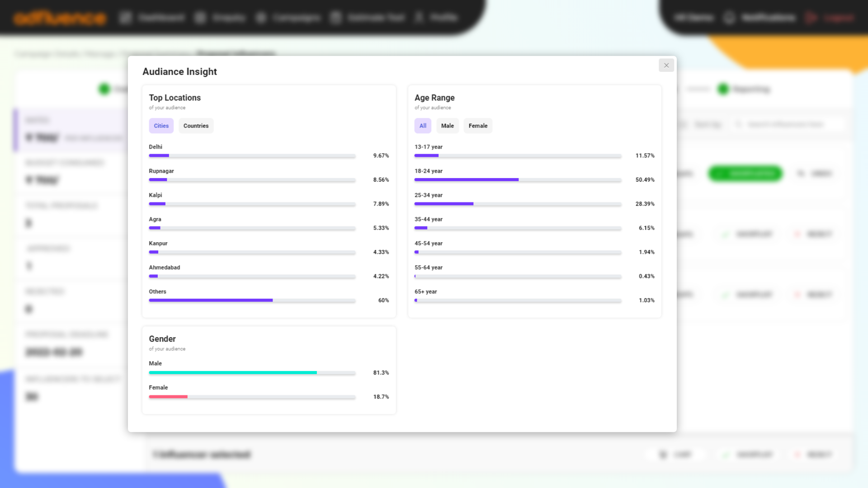868x488 pixels.
Task: Open the Notifications bell icon
Action: 729,18
